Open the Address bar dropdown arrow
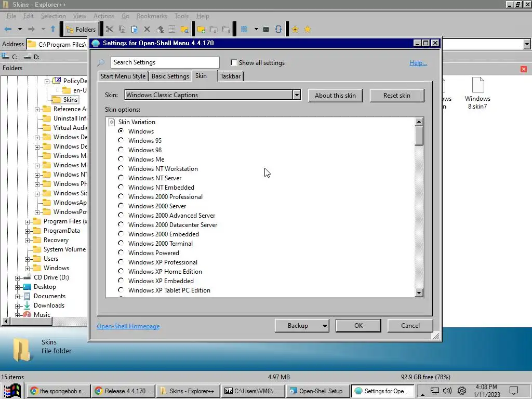532x399 pixels. (527, 44)
